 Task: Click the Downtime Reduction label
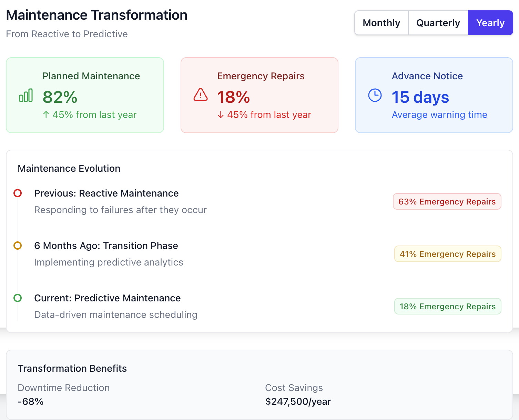tap(64, 388)
